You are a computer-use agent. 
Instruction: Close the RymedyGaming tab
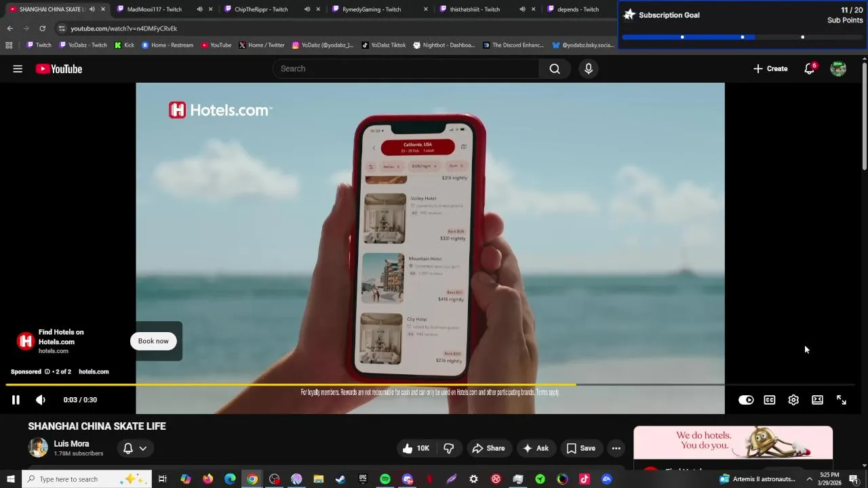pos(426,9)
